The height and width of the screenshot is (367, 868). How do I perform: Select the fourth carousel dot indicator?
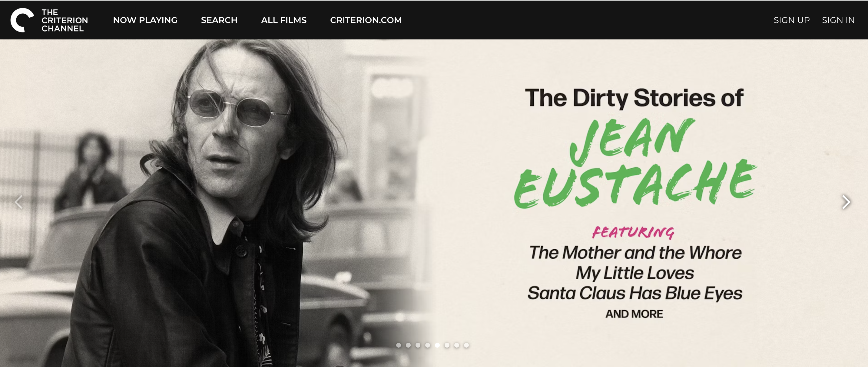point(428,345)
